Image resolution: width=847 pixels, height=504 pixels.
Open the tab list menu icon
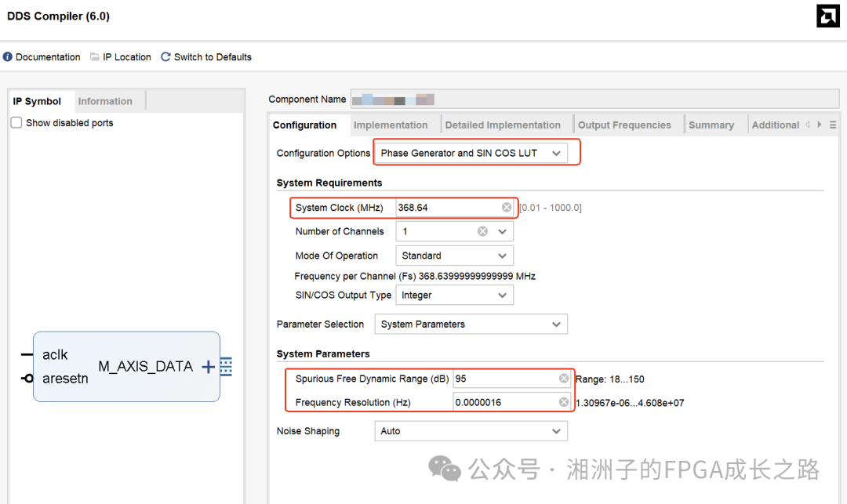pyautogui.click(x=833, y=125)
